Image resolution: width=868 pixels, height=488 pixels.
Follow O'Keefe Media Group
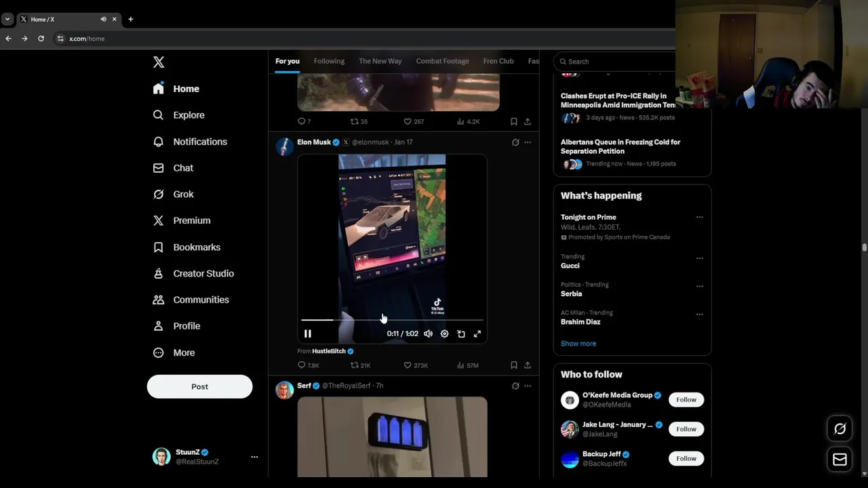click(x=686, y=400)
